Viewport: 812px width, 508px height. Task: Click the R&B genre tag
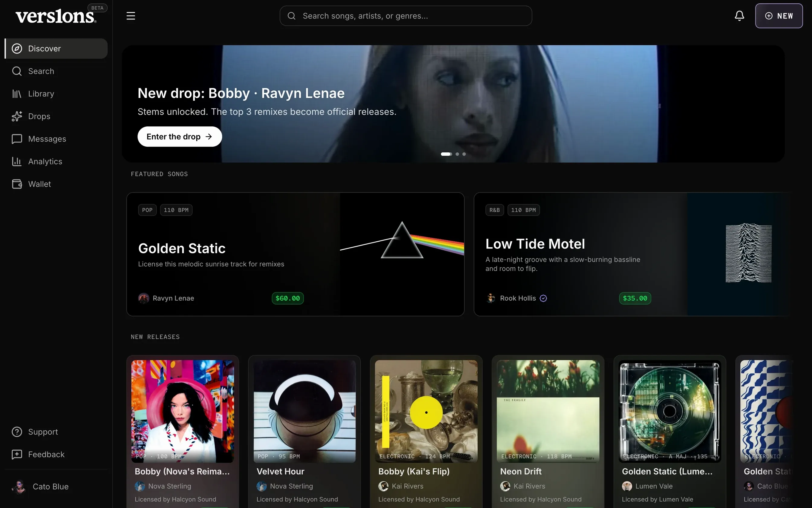point(495,210)
